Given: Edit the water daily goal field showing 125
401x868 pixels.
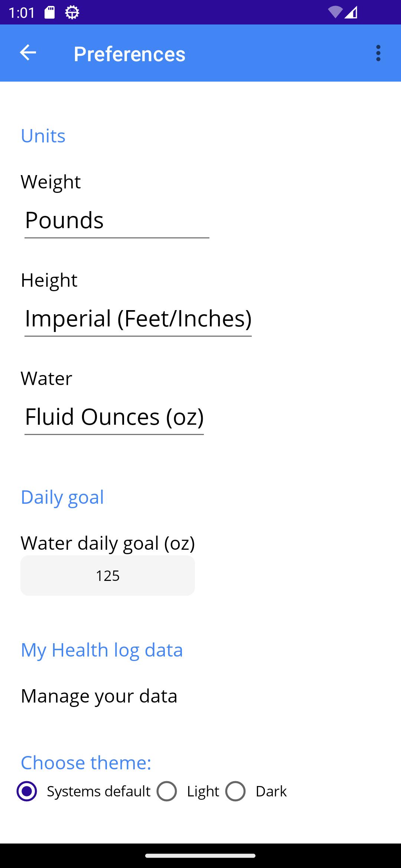Looking at the screenshot, I should pyautogui.click(x=108, y=575).
